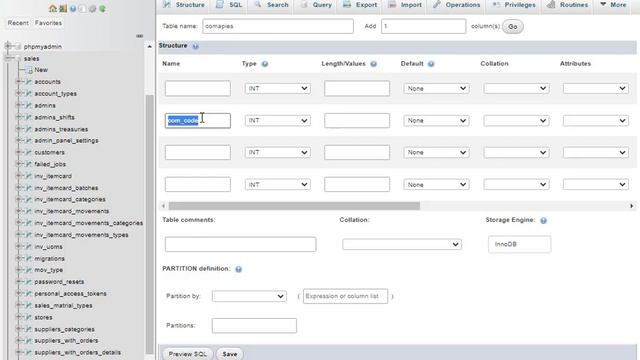Screen dimensions: 640x360
Task: Click the migrations table icon in tree
Action: [29, 258]
